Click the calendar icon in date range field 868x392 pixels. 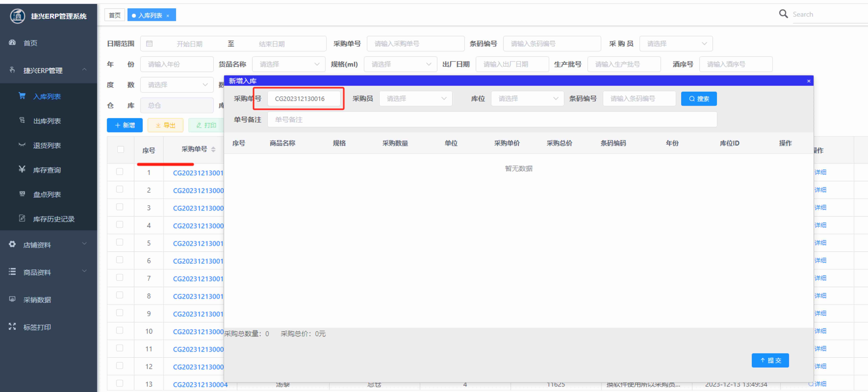coord(149,43)
